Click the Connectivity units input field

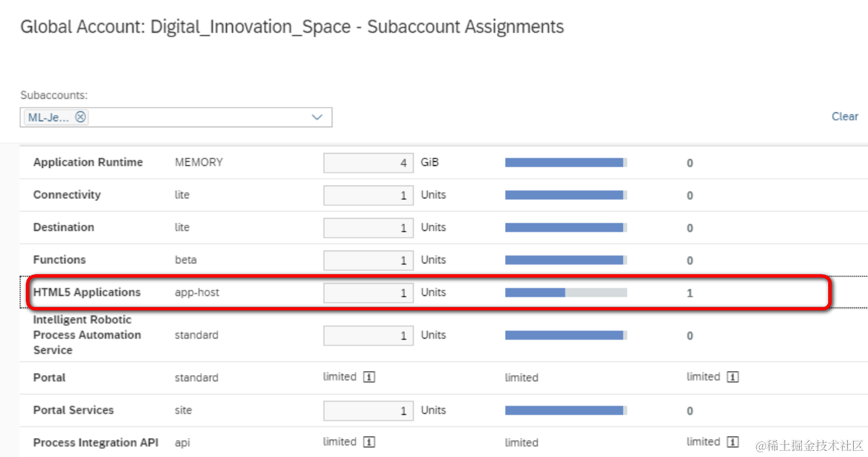(x=368, y=196)
